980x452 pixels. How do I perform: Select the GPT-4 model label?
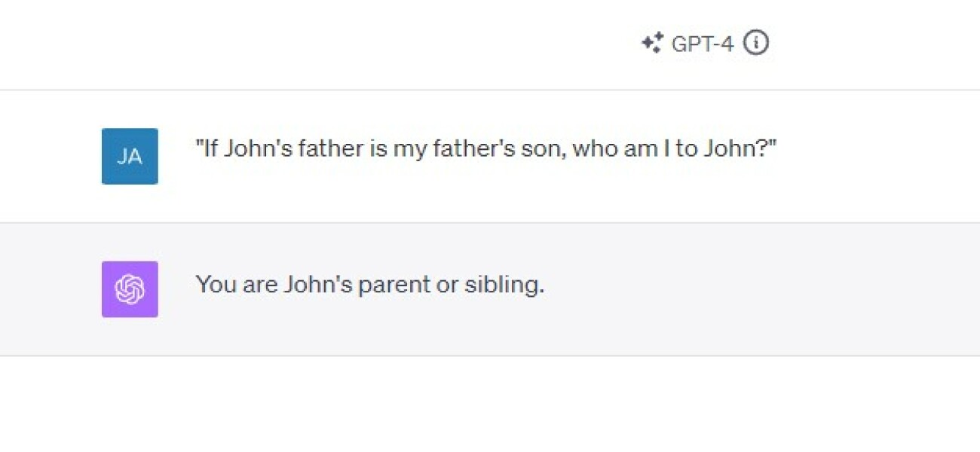pos(702,44)
